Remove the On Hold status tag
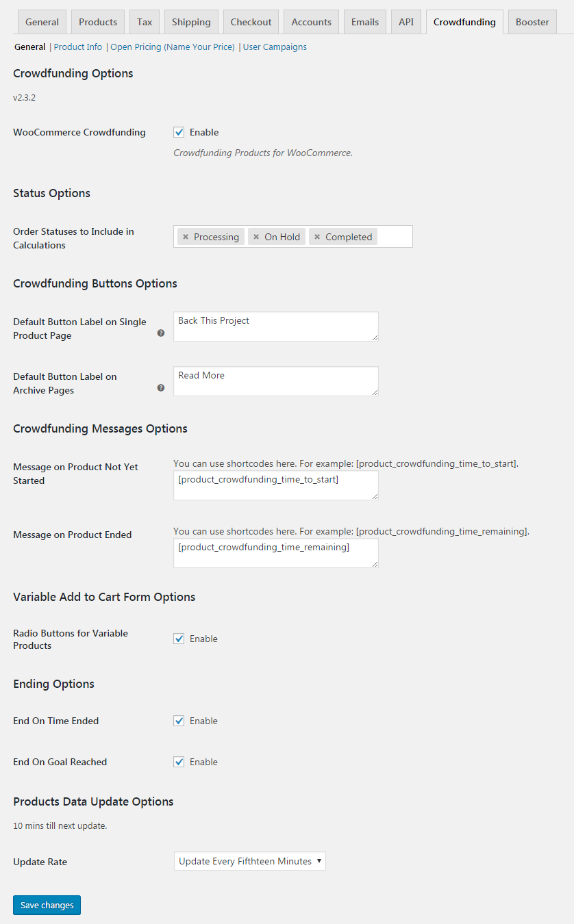The width and height of the screenshot is (574, 924). click(256, 237)
